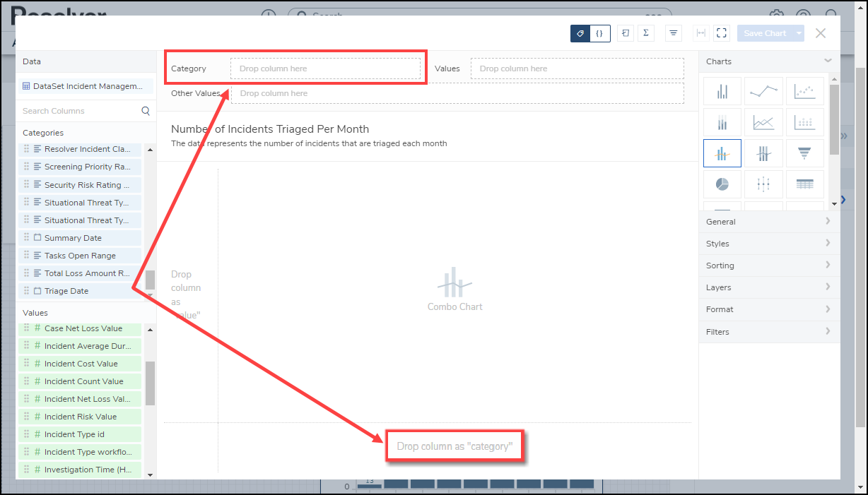Viewport: 868px width, 495px height.
Task: Select the Incident Type id column
Action: (x=80, y=434)
